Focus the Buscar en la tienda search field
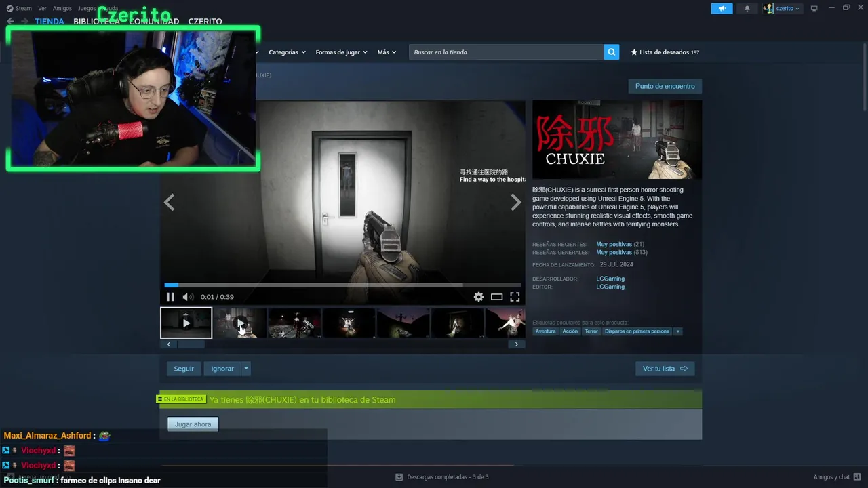Image resolution: width=868 pixels, height=488 pixels. [506, 52]
